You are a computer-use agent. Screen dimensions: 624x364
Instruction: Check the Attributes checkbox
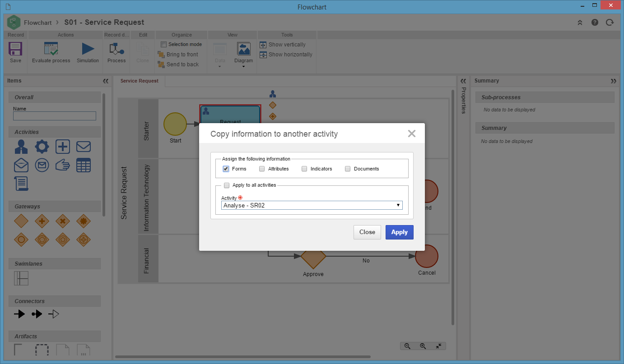click(x=262, y=169)
